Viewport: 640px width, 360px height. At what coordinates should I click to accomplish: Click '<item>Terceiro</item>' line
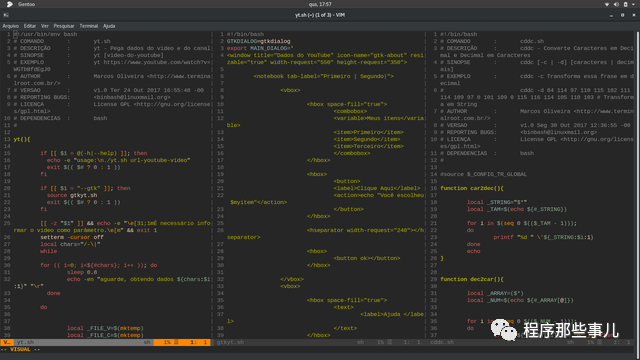[x=369, y=146]
